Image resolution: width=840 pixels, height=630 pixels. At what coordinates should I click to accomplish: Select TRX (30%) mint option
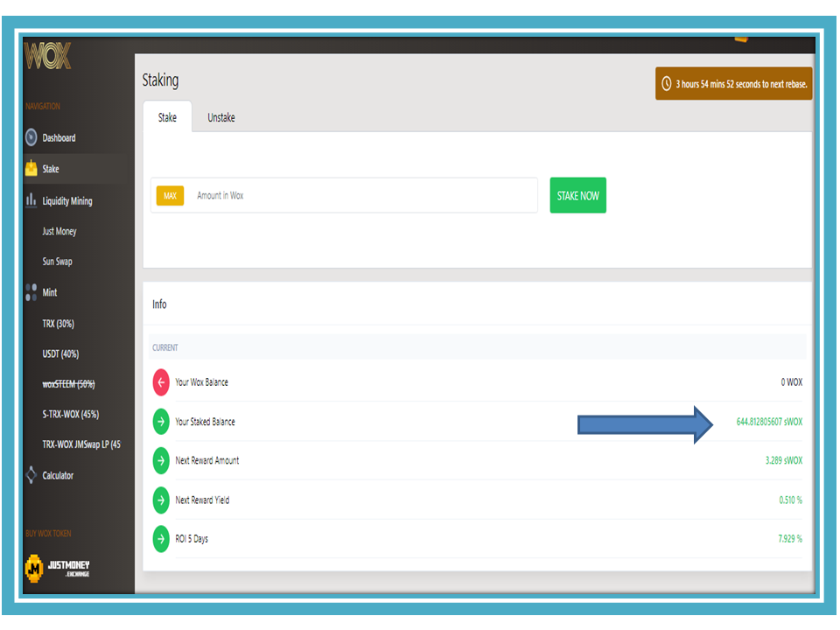[59, 324]
